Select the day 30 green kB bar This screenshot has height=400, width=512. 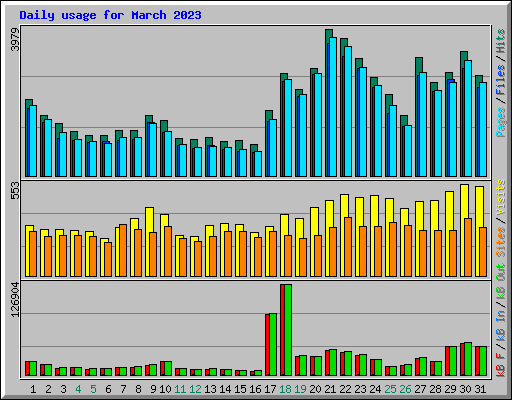pyautogui.click(x=468, y=359)
